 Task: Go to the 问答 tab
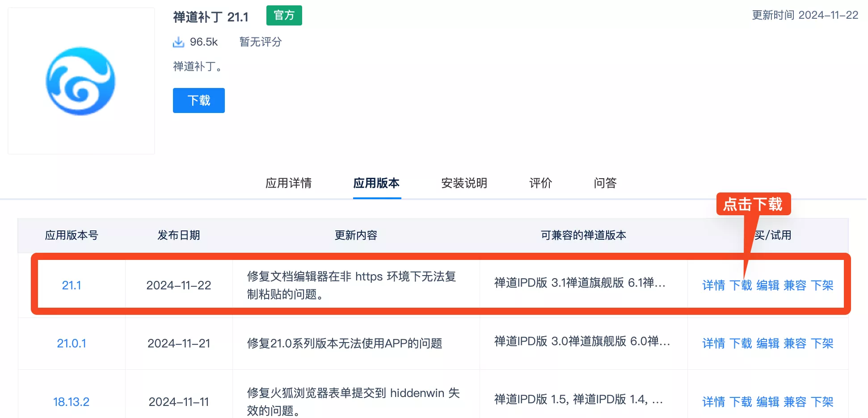click(x=605, y=183)
